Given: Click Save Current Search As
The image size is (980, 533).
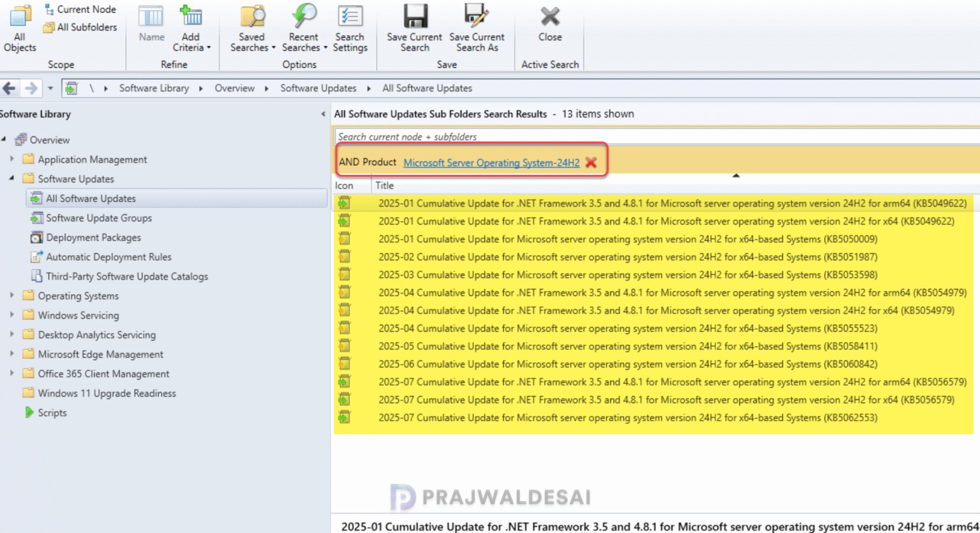Looking at the screenshot, I should point(477,29).
